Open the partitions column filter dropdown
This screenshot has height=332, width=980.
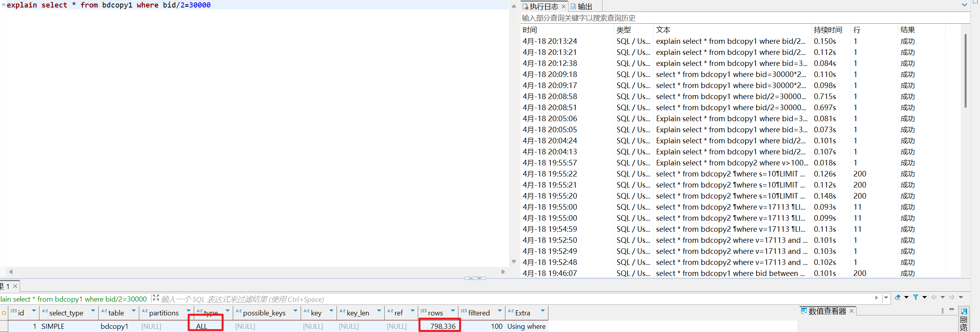[189, 311]
